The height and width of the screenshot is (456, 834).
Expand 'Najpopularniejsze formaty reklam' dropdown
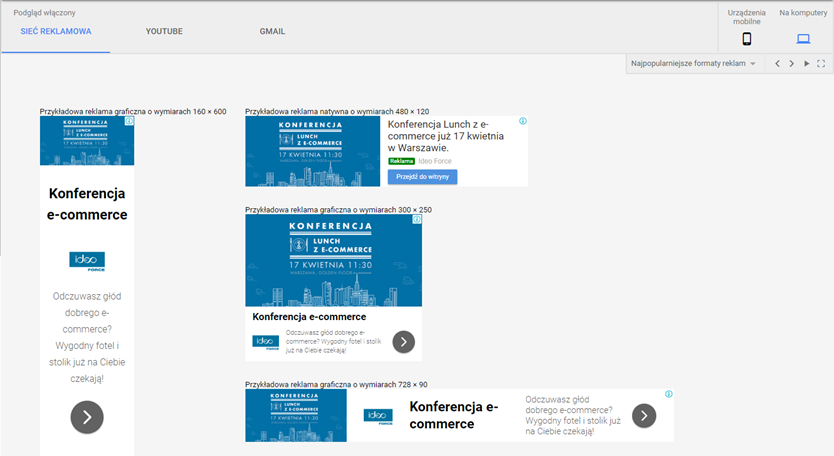692,64
